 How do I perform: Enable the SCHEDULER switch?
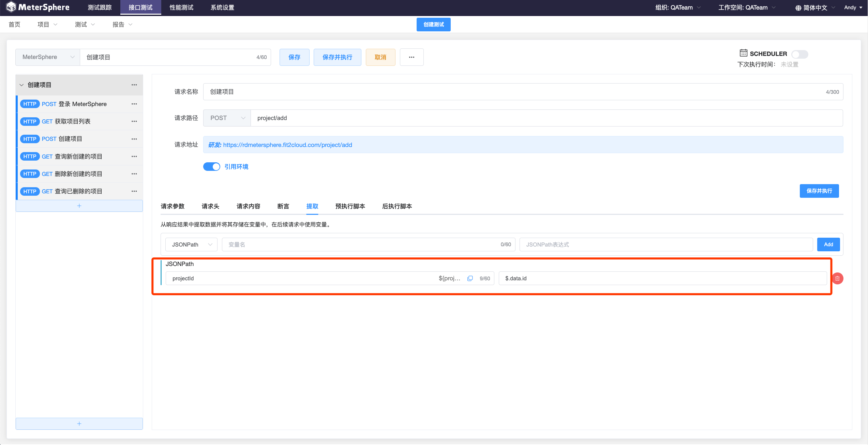[799, 54]
